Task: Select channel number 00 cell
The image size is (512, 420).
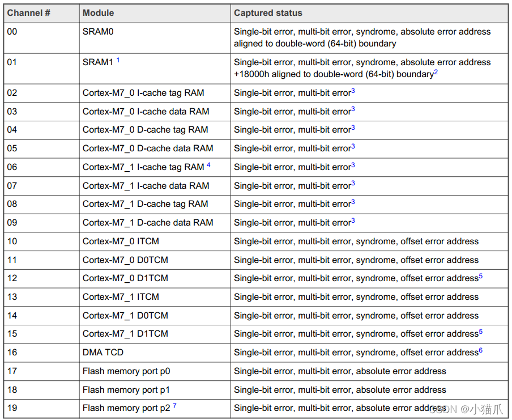Action: (41, 38)
